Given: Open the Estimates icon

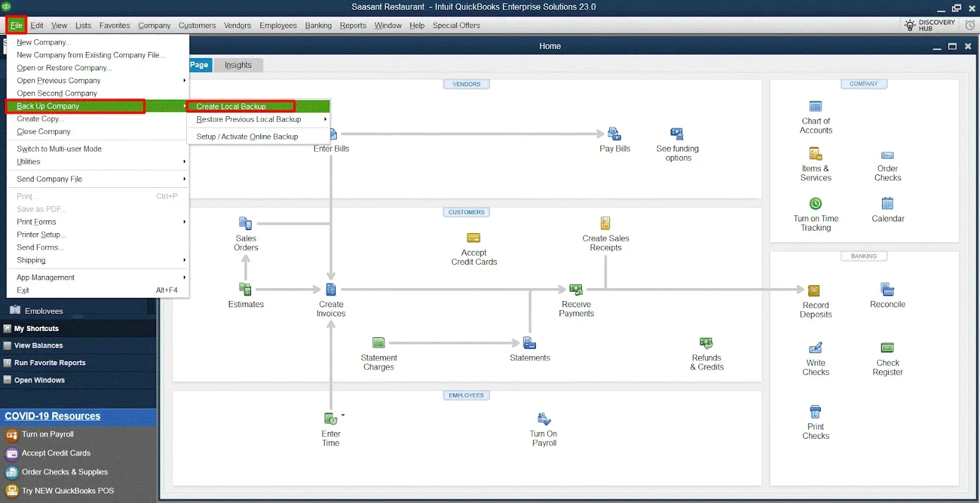Looking at the screenshot, I should [x=246, y=289].
